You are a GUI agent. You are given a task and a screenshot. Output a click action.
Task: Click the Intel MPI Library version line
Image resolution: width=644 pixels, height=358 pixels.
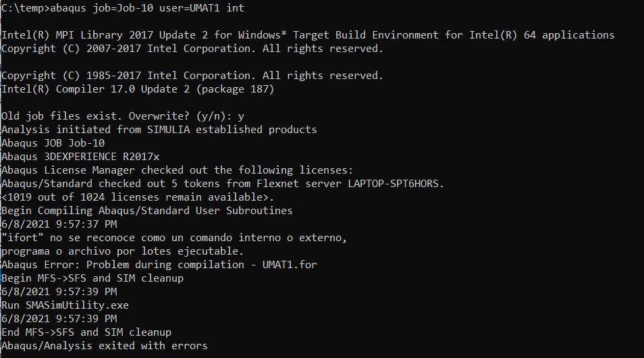click(x=308, y=35)
